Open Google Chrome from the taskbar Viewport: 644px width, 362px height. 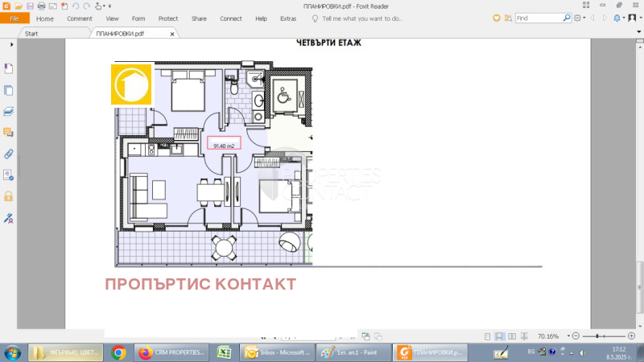118,353
